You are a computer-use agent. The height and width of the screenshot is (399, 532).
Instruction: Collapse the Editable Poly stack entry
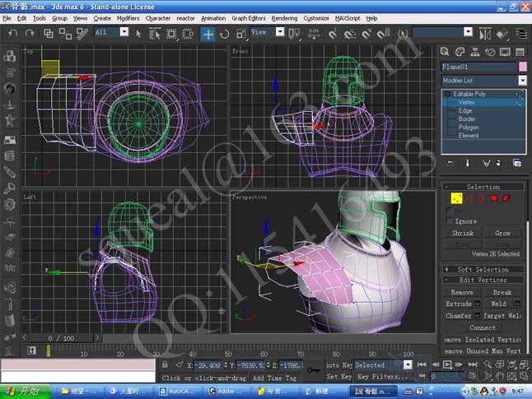coord(447,94)
